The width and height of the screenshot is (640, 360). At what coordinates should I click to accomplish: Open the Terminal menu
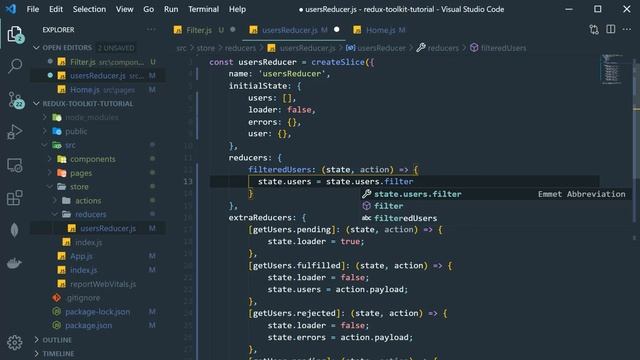coord(203,9)
